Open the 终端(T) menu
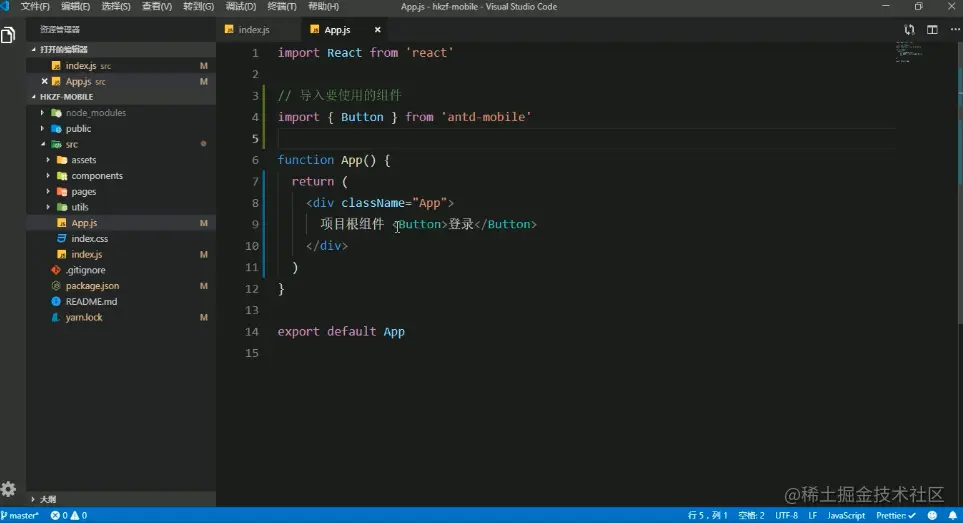Image resolution: width=963 pixels, height=523 pixels. coord(282,6)
